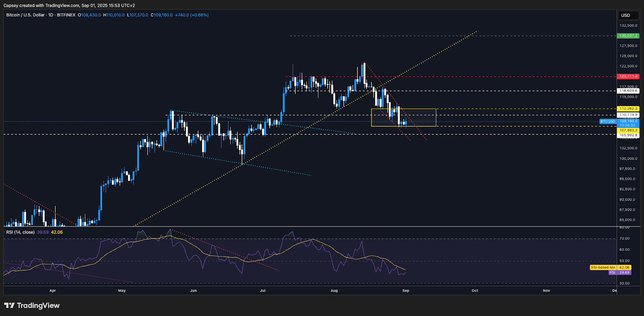Viewport: 644px width, 316px height.
Task: Click the white 116,609.6 level label
Action: pos(628,91)
